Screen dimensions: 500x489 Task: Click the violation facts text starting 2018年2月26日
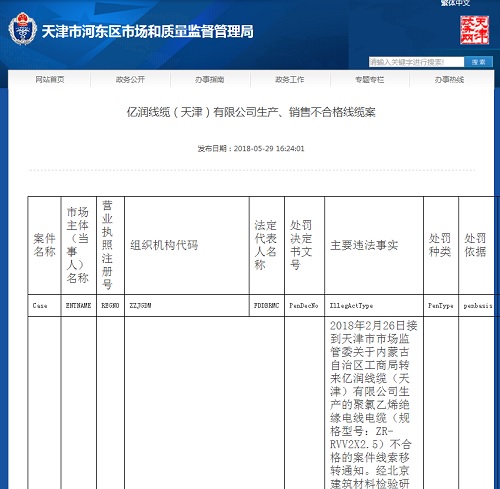373,404
